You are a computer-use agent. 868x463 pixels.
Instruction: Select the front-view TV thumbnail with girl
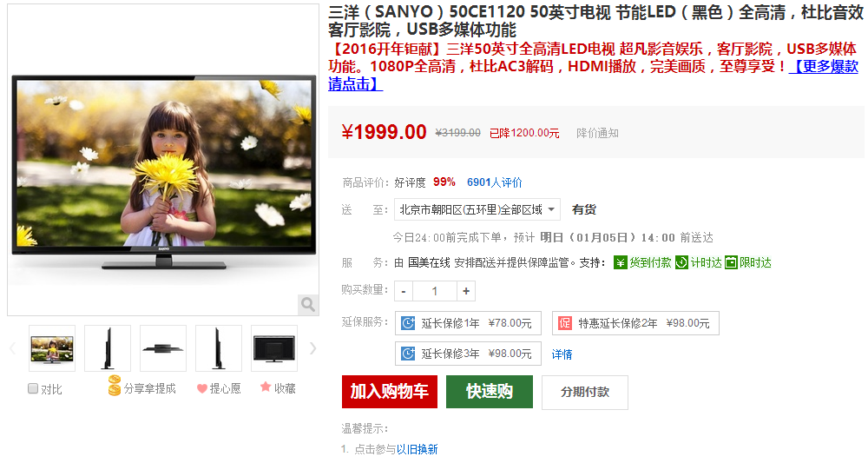(52, 348)
